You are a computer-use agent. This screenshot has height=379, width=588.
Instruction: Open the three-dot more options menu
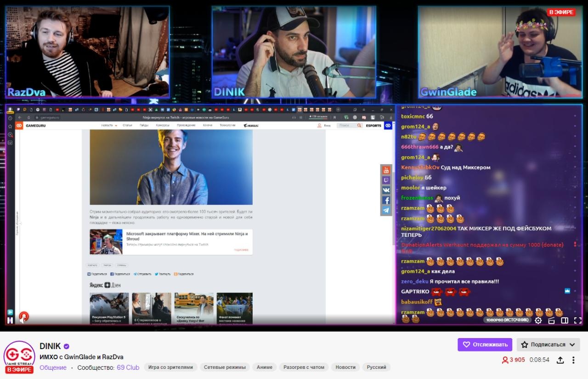pyautogui.click(x=573, y=360)
